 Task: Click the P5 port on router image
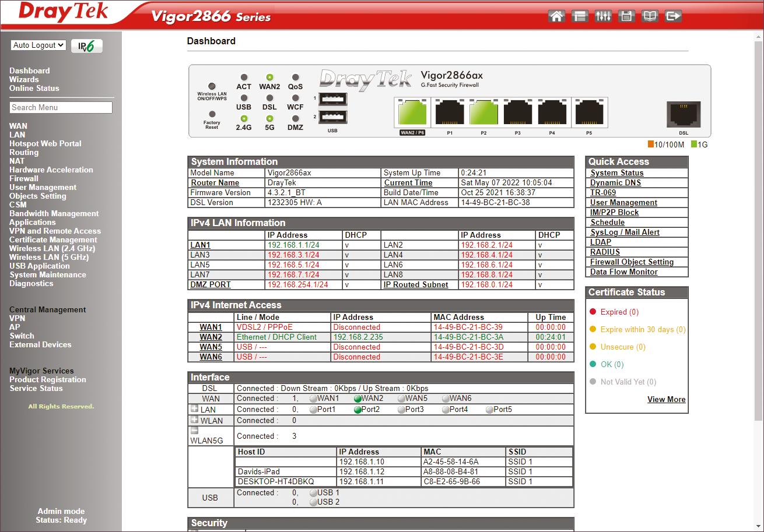coord(589,112)
